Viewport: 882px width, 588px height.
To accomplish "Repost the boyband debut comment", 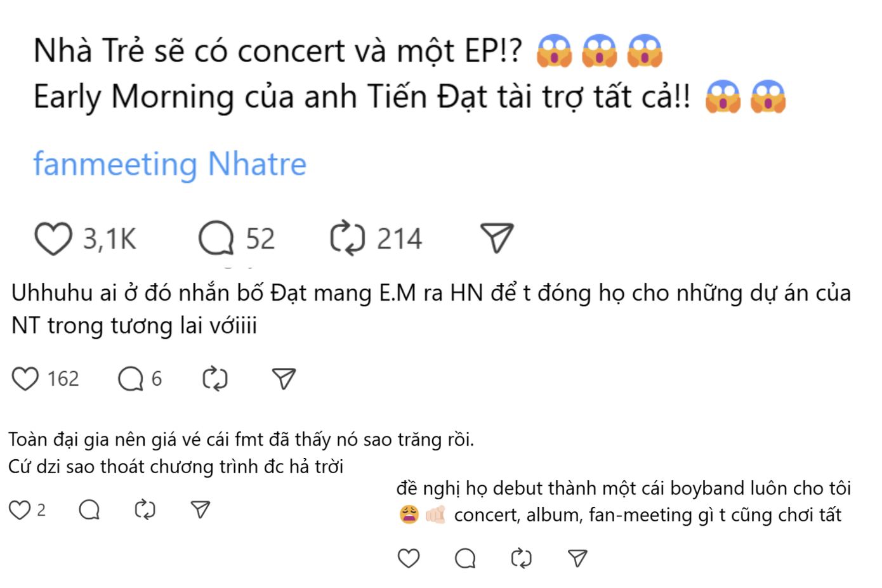I will tap(521, 558).
